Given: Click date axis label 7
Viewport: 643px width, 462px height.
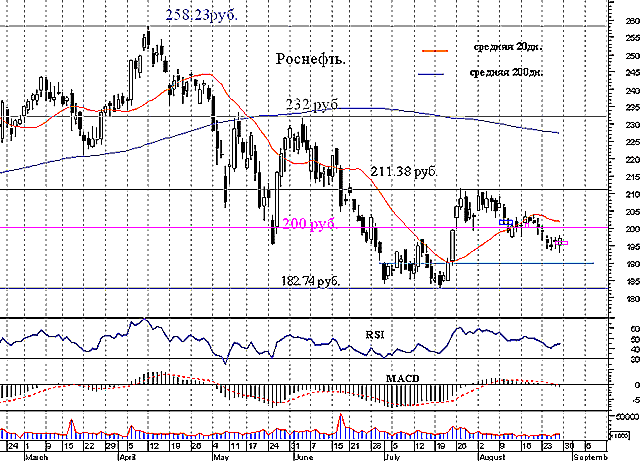Looking at the screenshot, I should [x=314, y=446].
